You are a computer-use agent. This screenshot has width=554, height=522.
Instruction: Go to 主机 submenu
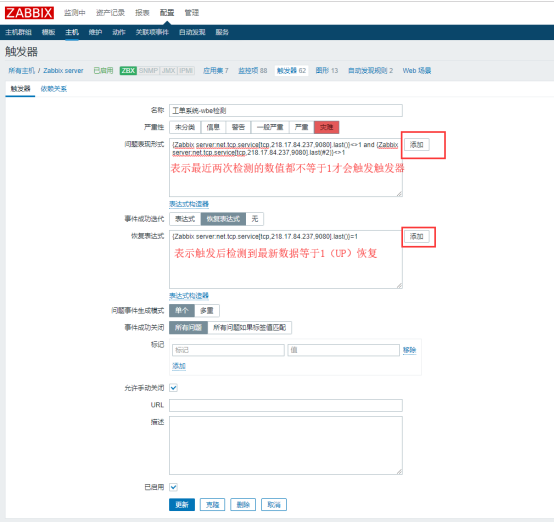pyautogui.click(x=72, y=32)
